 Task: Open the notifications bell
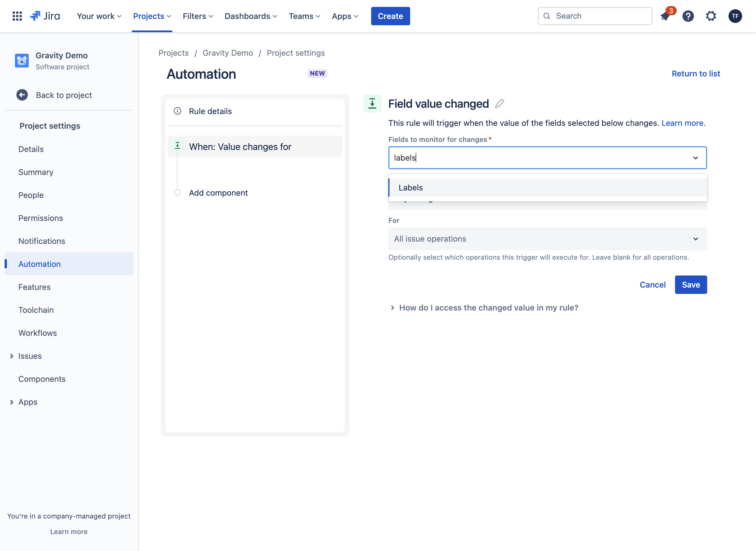(x=665, y=16)
